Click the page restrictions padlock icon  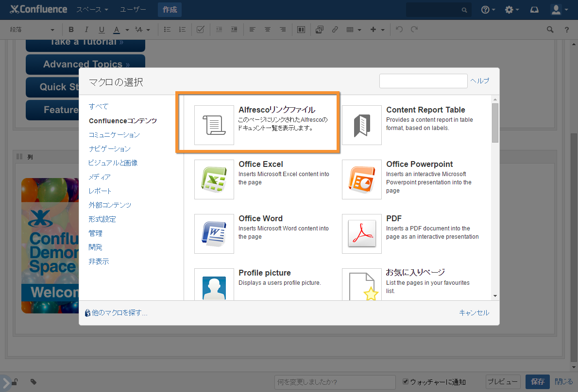pos(15,382)
